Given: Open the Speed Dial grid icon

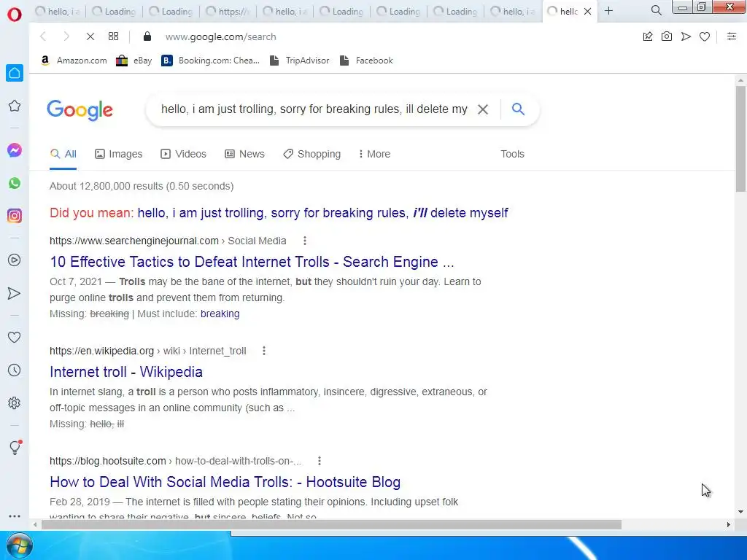Looking at the screenshot, I should point(113,36).
